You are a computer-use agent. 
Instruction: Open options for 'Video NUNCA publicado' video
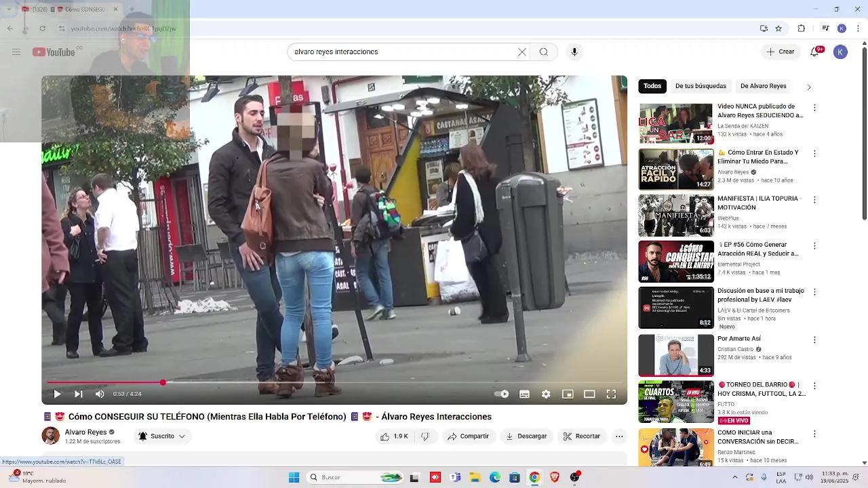pyautogui.click(x=814, y=108)
